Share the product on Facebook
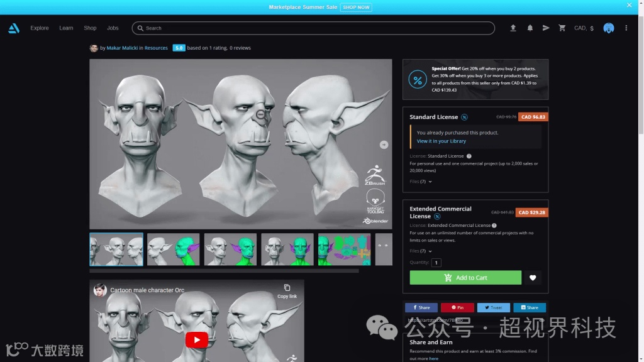 (x=421, y=307)
